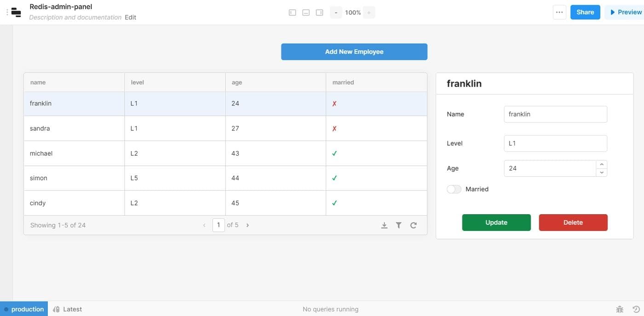Image resolution: width=644 pixels, height=316 pixels.
Task: Open the three-dots more options menu
Action: point(559,12)
